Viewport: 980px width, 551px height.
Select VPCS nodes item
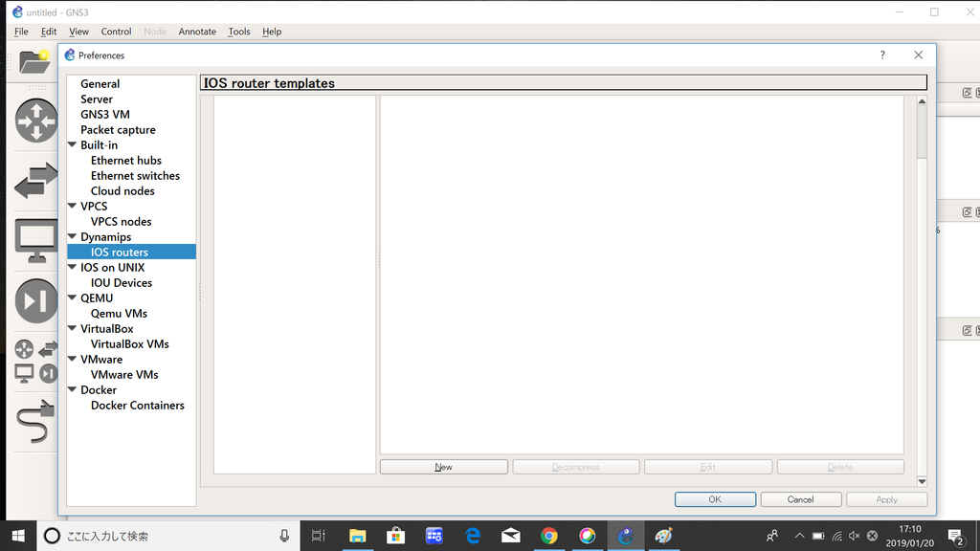click(x=122, y=221)
